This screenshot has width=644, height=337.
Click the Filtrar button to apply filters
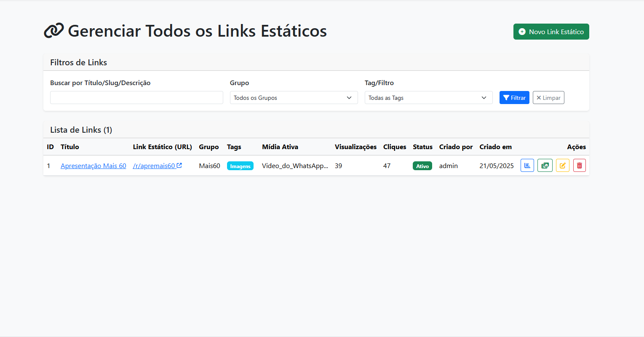pyautogui.click(x=514, y=97)
